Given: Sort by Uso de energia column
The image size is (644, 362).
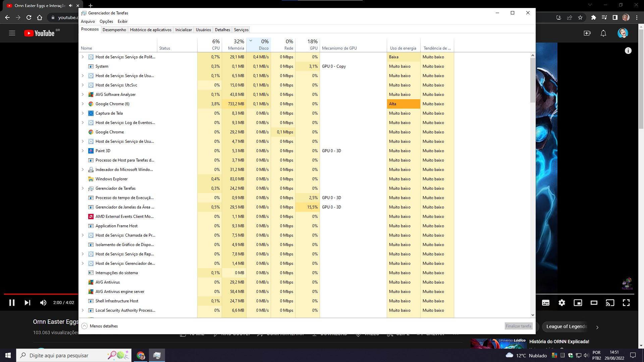Looking at the screenshot, I should pyautogui.click(x=404, y=45).
